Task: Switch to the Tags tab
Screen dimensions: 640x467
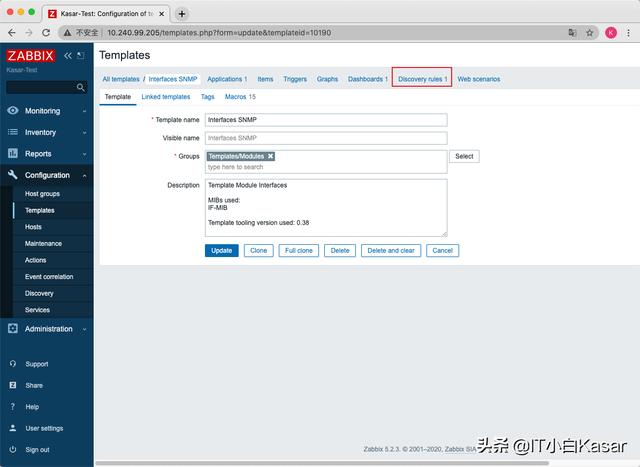Action: pos(207,97)
